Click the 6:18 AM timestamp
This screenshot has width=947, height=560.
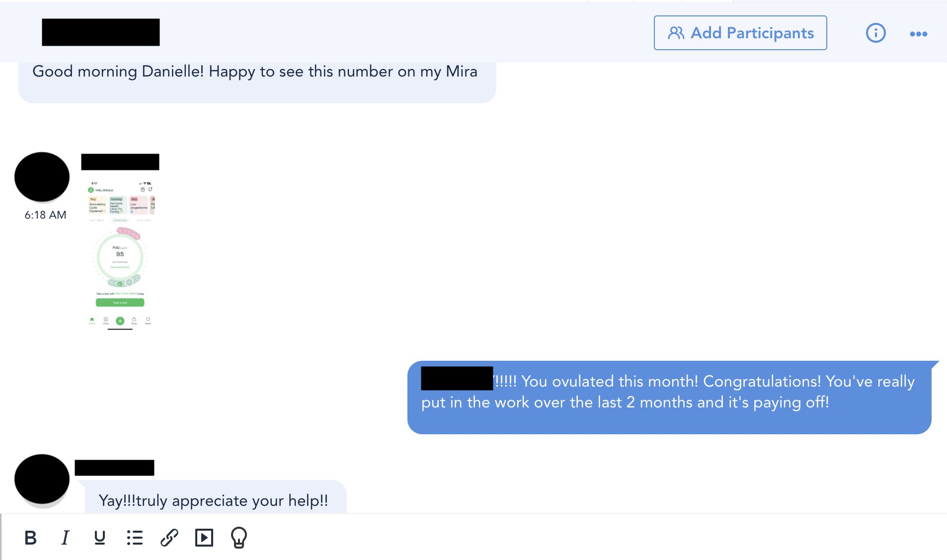click(45, 215)
